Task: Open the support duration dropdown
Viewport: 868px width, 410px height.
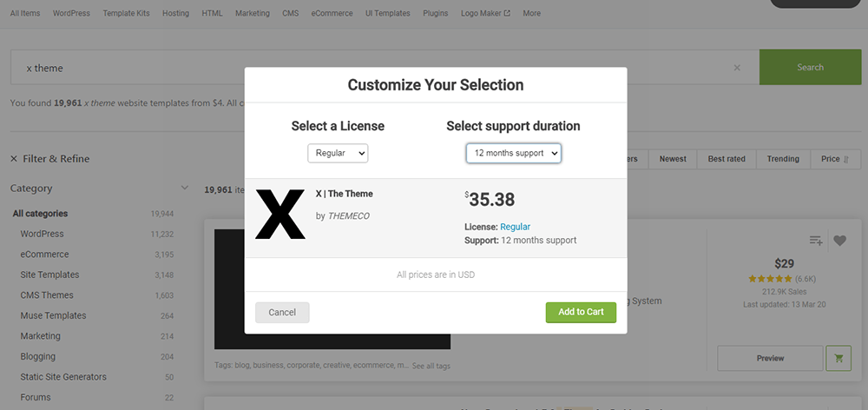Action: pos(514,153)
